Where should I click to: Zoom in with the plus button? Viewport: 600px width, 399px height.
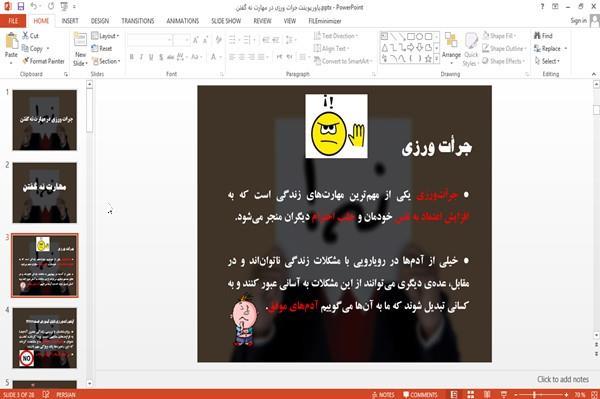pyautogui.click(x=567, y=395)
